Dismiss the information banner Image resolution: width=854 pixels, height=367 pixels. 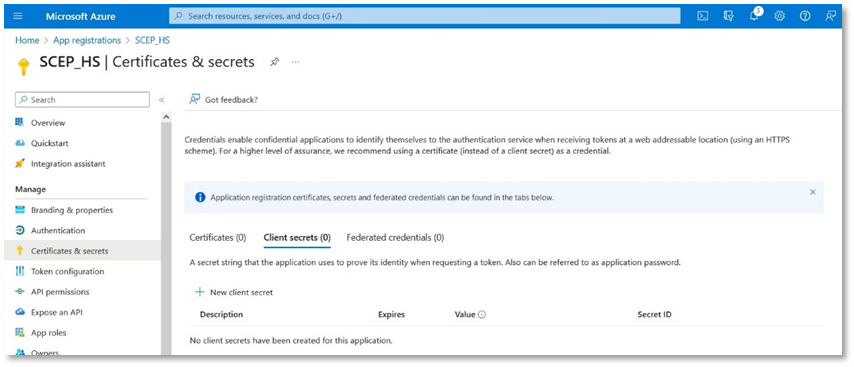click(x=813, y=192)
